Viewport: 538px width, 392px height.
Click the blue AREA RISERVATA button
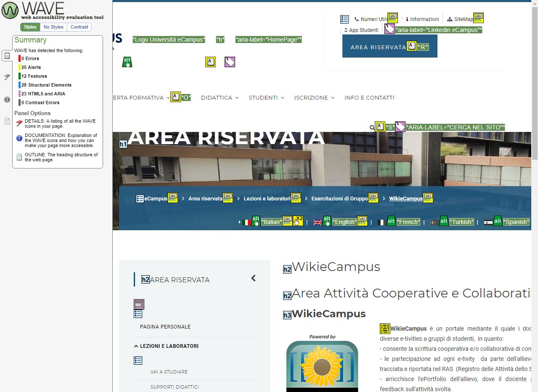coord(390,46)
